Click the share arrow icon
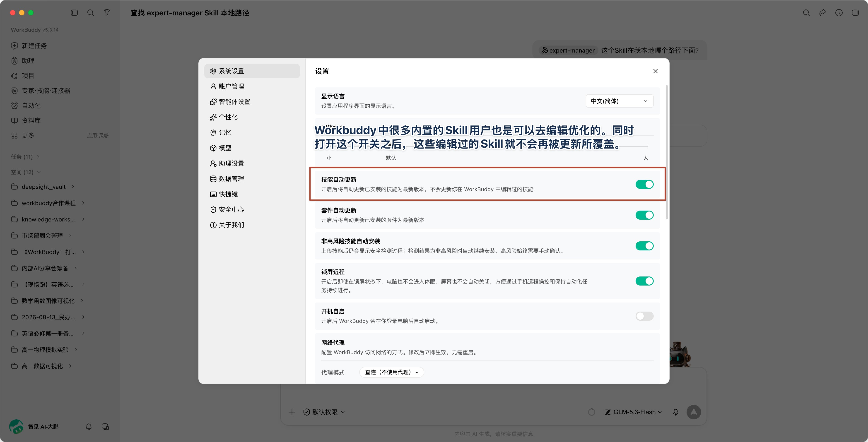Screen dimensions: 868x442 click(x=822, y=13)
